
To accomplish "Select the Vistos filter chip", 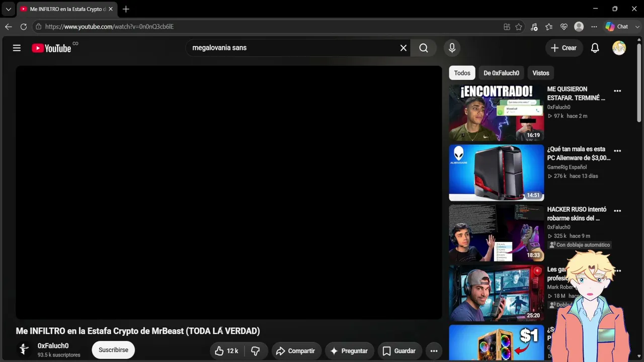I will [x=541, y=73].
